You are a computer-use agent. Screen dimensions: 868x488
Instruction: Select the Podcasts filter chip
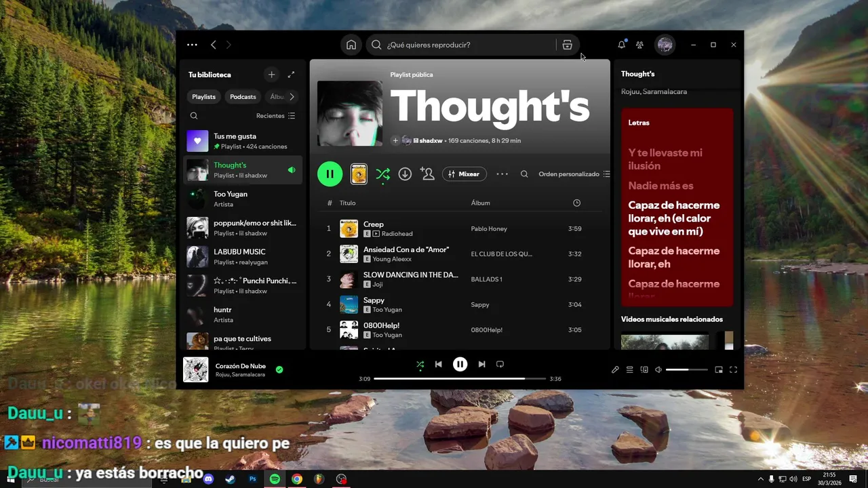click(x=243, y=97)
